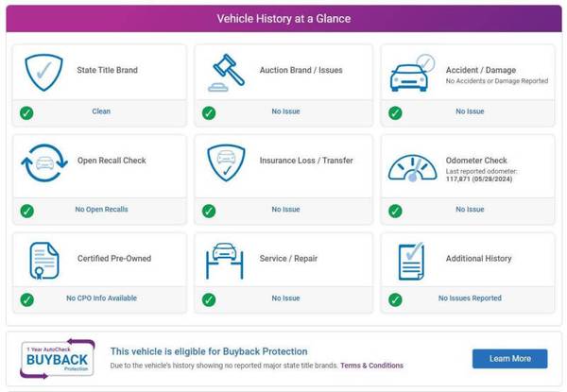Click the Insurance Loss shield car icon

(226, 162)
